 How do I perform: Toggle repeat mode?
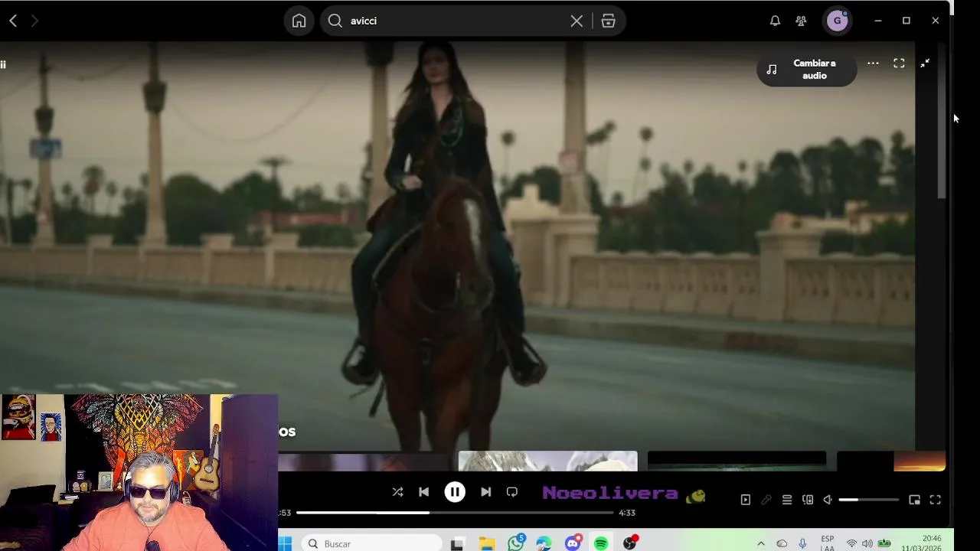[x=512, y=492]
